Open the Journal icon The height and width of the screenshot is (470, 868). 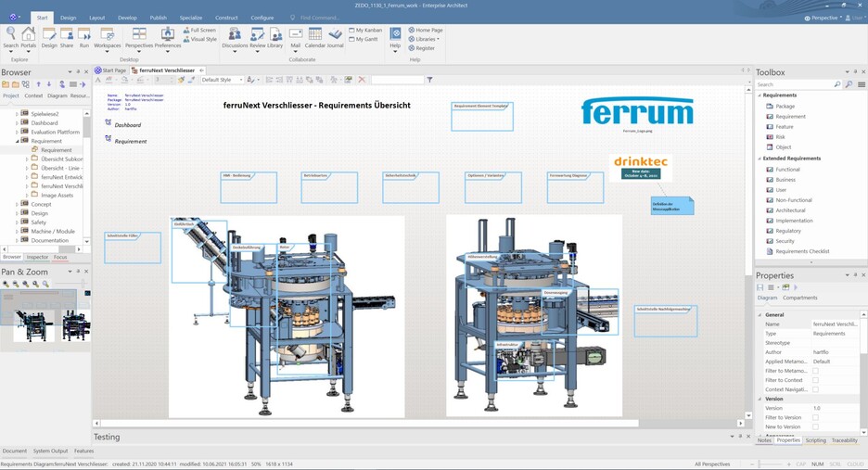coord(336,38)
